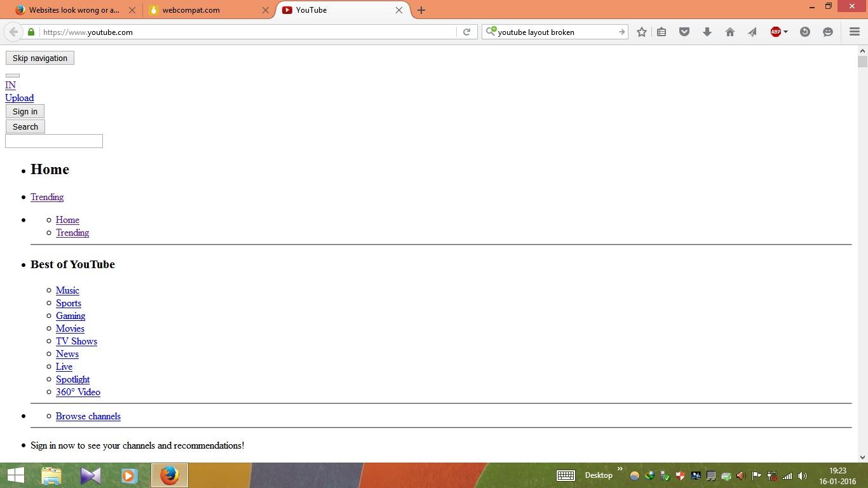Save this page to Pocket
Image resolution: width=868 pixels, height=488 pixels.
(x=684, y=32)
